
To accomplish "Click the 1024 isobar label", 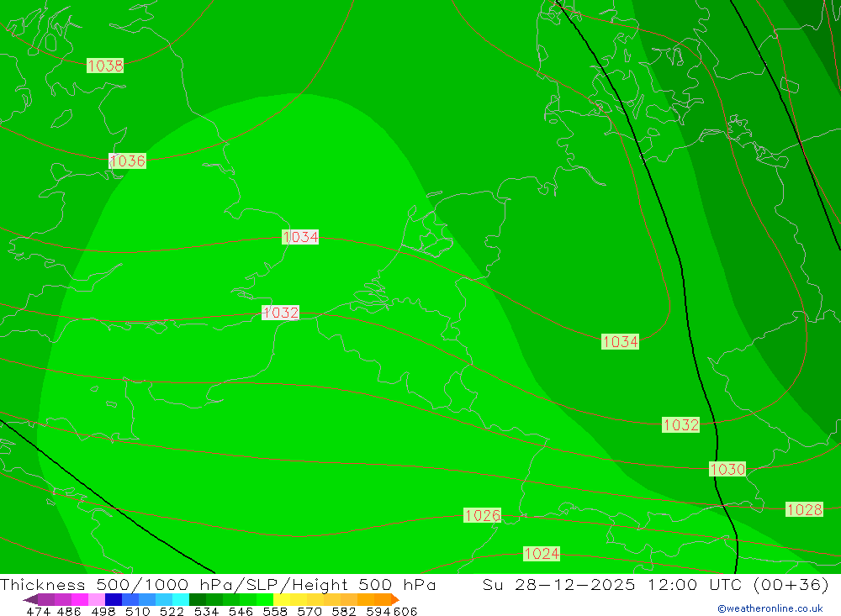I will [542, 554].
